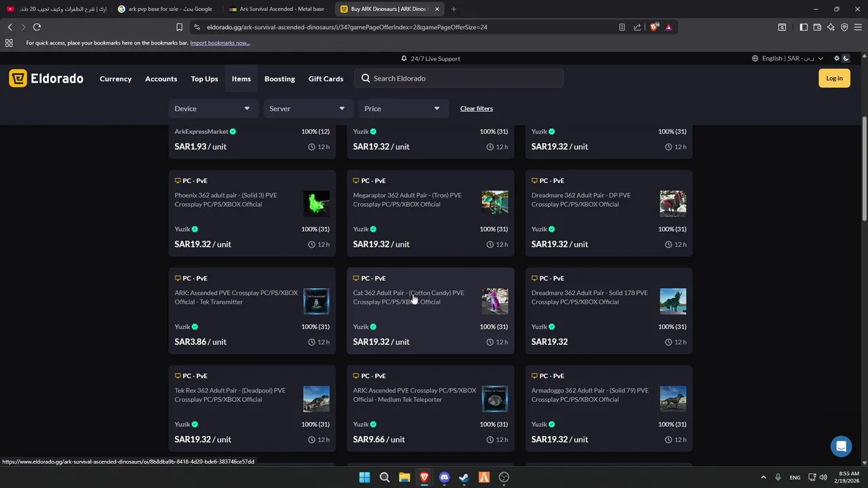Open Cat Cotton Candy thumbnail image
This screenshot has width=868, height=488.
point(494,301)
